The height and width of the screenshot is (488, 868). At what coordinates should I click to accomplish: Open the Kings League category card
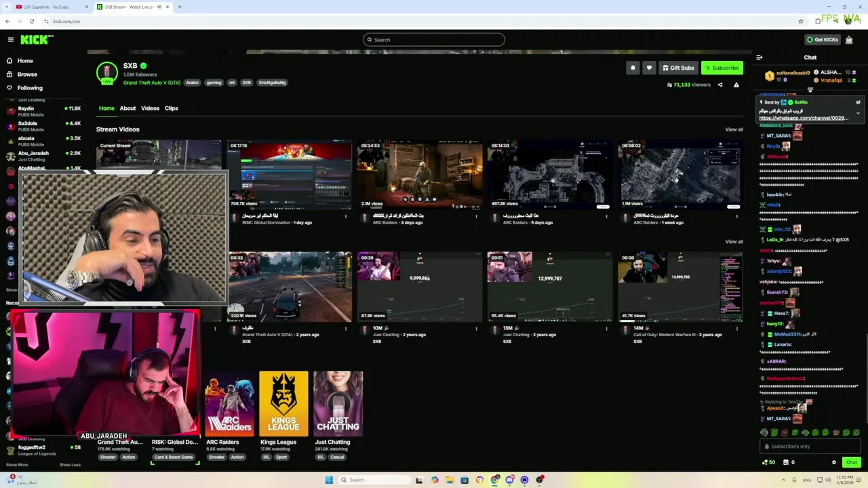coord(283,403)
